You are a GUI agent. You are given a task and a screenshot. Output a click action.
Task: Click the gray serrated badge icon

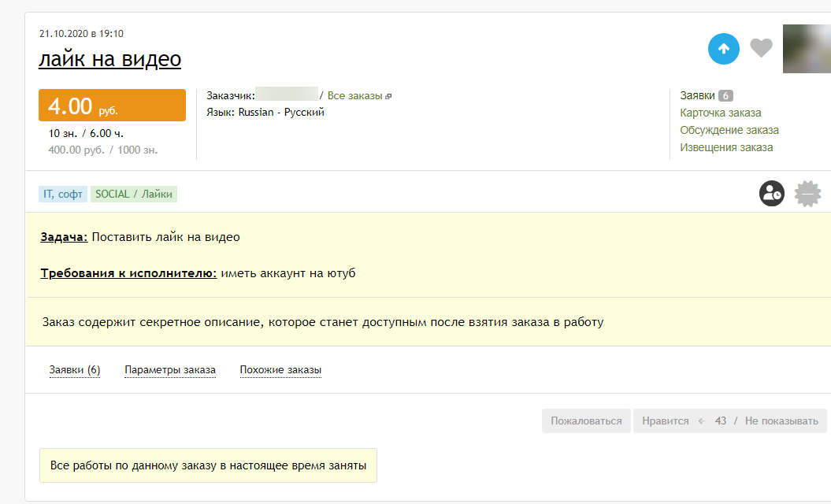[808, 194]
